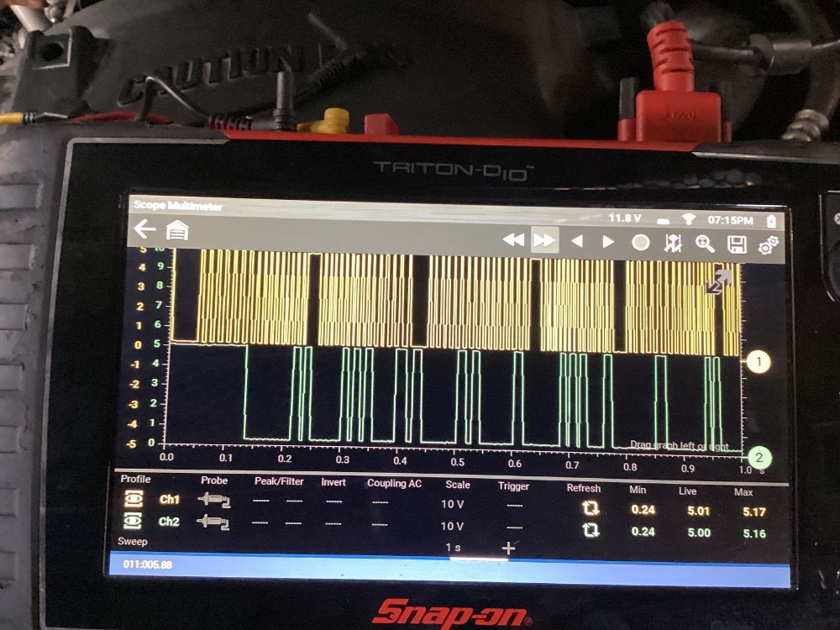This screenshot has height=630, width=840.
Task: Save the capture with the floppy disk icon
Action: point(737,244)
